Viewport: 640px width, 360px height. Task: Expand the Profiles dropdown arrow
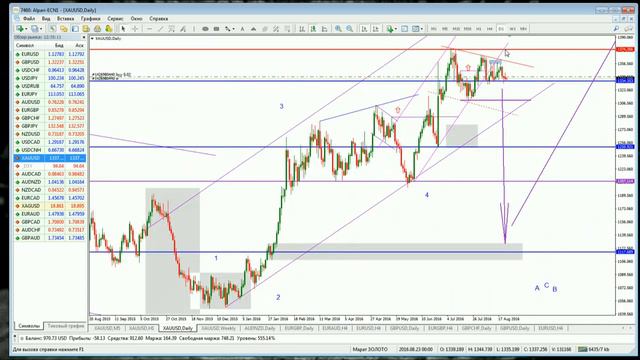coord(41,29)
